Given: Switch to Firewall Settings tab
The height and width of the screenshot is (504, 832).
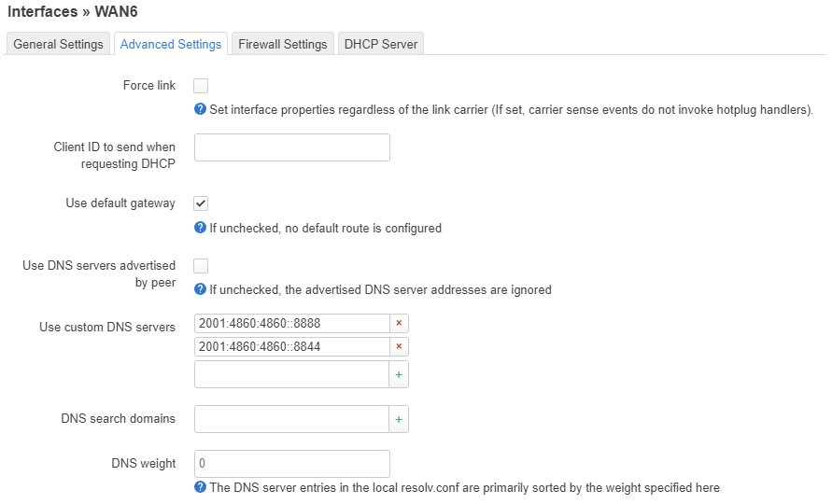Looking at the screenshot, I should pos(283,44).
